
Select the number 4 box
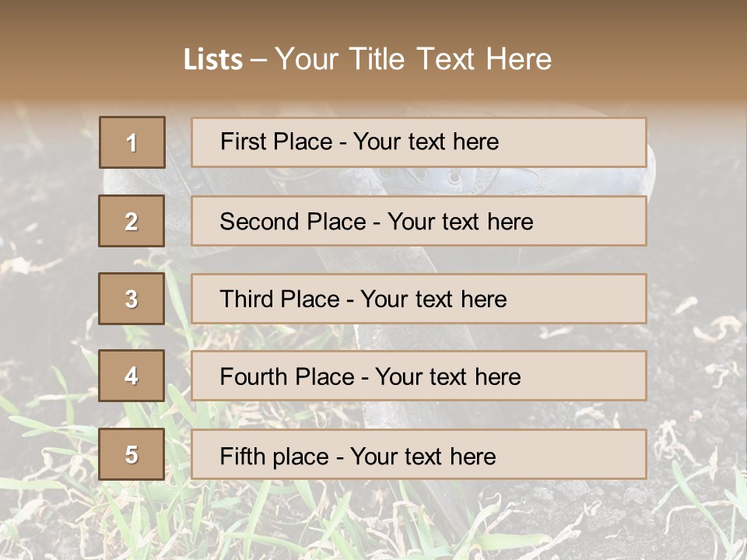click(x=132, y=376)
